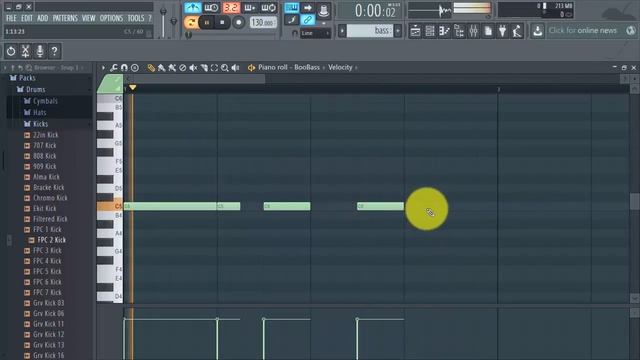Click the microphone recording shortcut icon
This screenshot has width=640, height=360.
tap(40, 51)
